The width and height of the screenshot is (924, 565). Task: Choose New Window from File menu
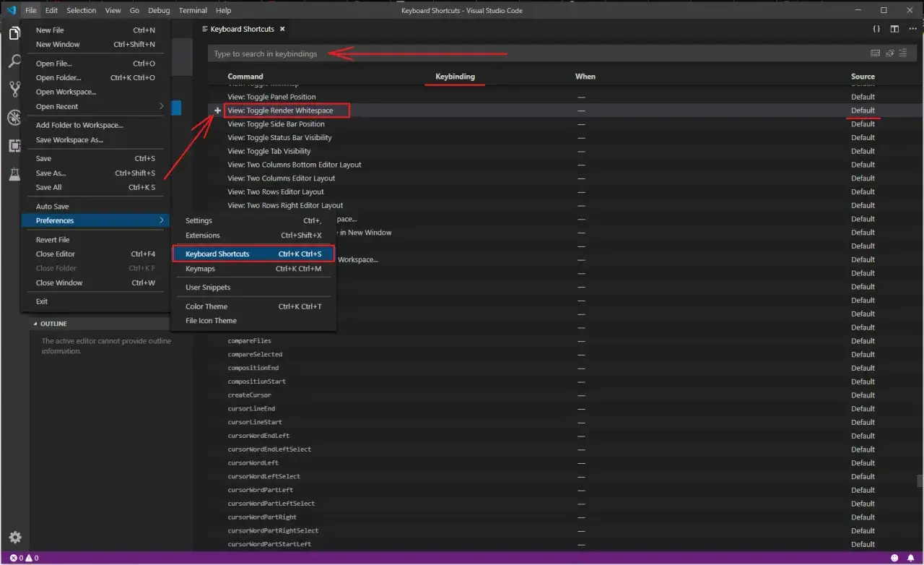coord(95,44)
